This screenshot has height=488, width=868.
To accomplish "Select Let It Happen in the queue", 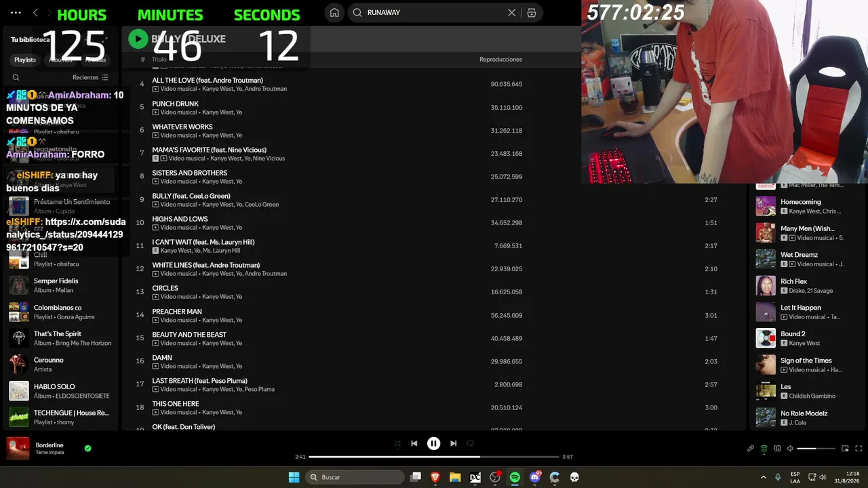I will [807, 312].
